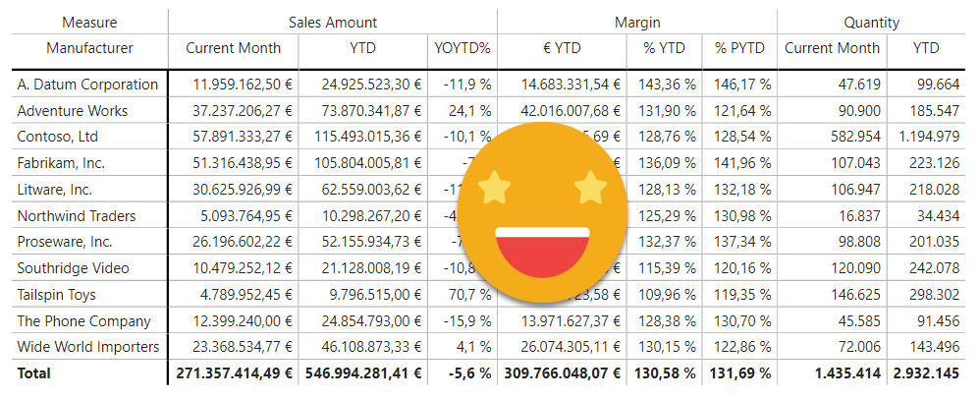Viewport: 980px width, 399px height.
Task: Click the Current Month header under Quantity
Action: (832, 47)
